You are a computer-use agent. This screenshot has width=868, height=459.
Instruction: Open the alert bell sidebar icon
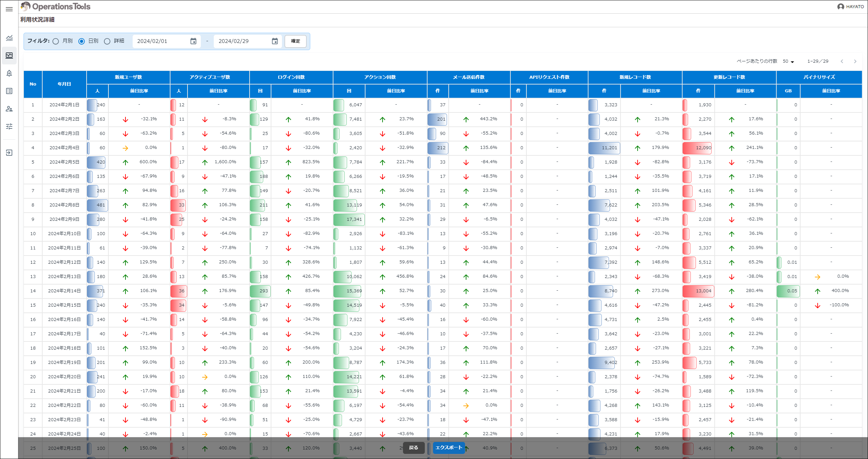(x=9, y=73)
